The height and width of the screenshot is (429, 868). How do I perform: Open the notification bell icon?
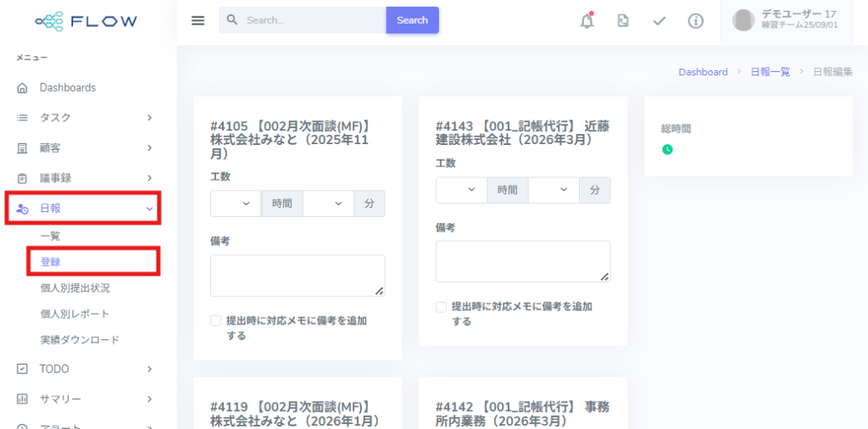(587, 21)
